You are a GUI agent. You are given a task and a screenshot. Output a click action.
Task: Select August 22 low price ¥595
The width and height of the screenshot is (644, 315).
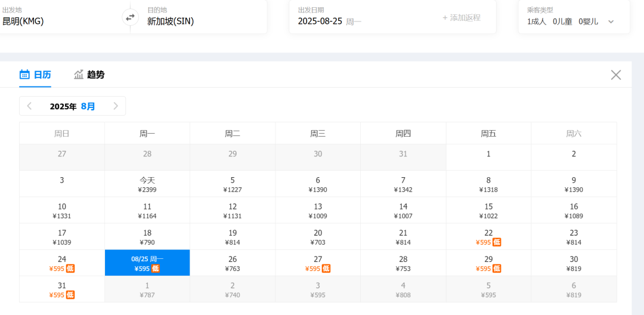(x=489, y=237)
